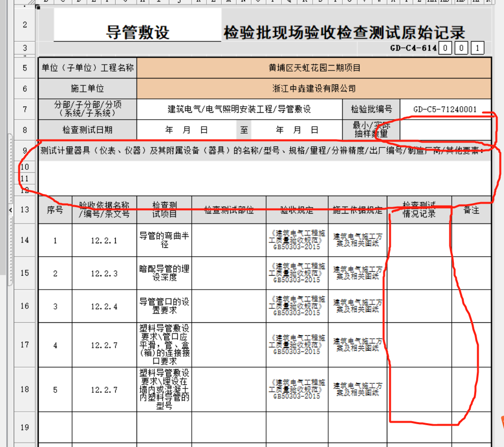Click 检查测试部位 cell for item 12.2.3

[x=228, y=273]
